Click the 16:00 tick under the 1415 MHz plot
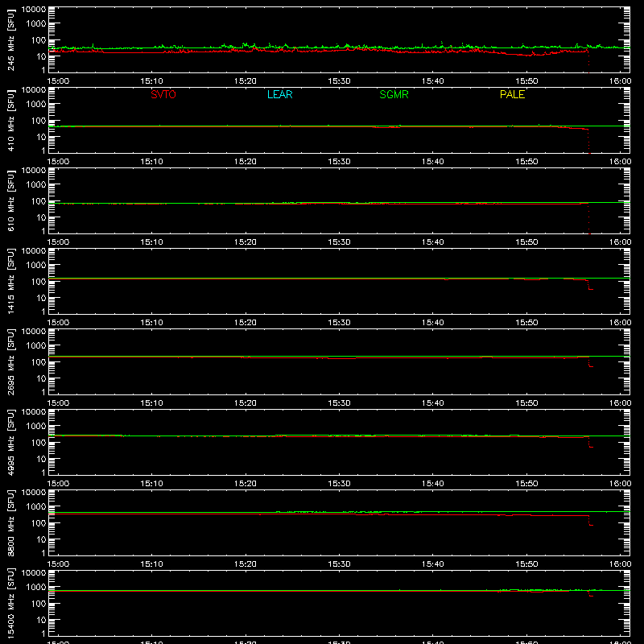Viewport: 644px width, 644px height. point(620,323)
